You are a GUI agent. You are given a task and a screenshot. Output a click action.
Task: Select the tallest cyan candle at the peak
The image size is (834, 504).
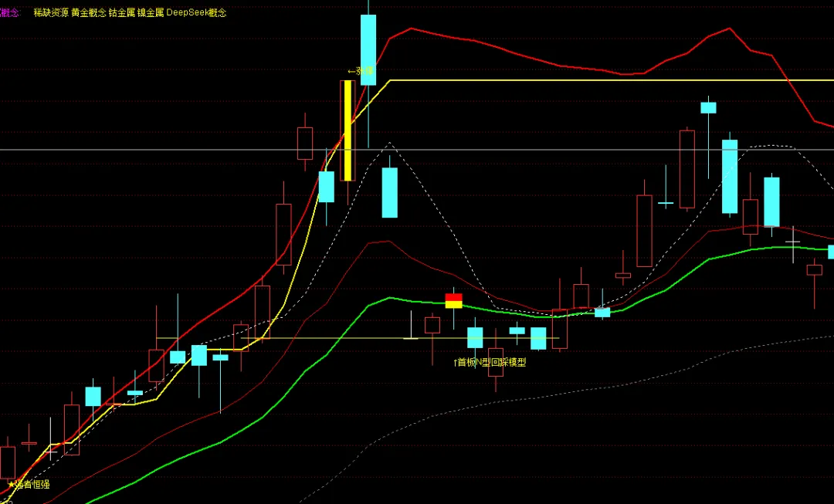tap(368, 49)
